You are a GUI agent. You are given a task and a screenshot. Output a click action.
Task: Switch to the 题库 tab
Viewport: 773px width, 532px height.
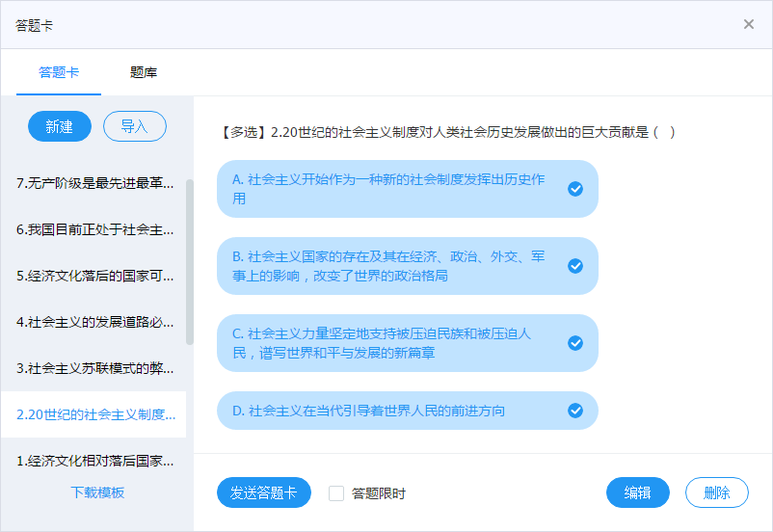coord(144,72)
